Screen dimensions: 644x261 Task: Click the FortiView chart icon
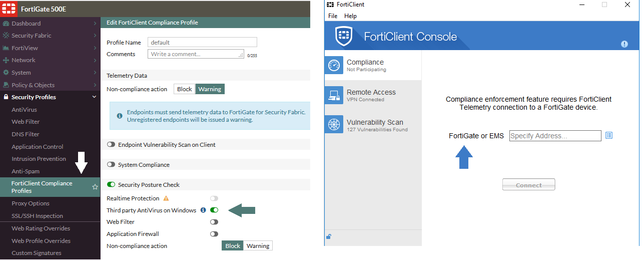point(6,48)
